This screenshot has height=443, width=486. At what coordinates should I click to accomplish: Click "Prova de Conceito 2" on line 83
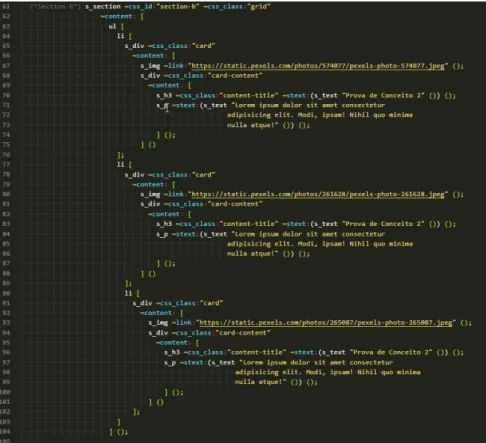(x=383, y=224)
